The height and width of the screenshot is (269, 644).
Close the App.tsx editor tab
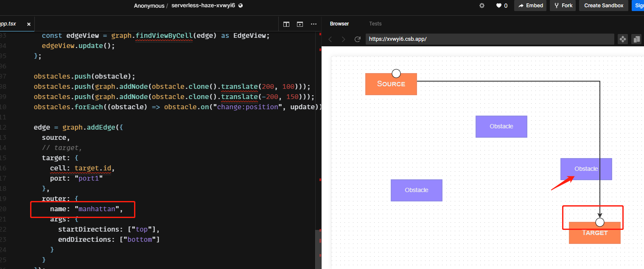[29, 24]
